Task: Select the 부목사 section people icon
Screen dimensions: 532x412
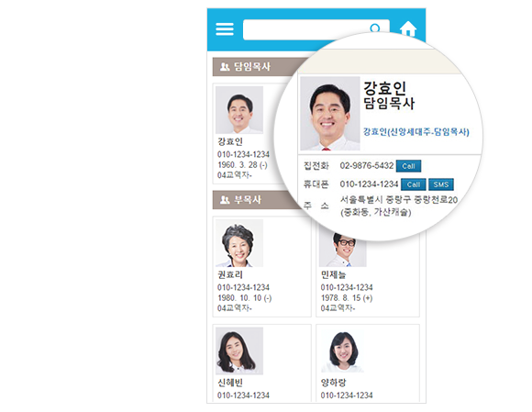Action: pos(225,199)
